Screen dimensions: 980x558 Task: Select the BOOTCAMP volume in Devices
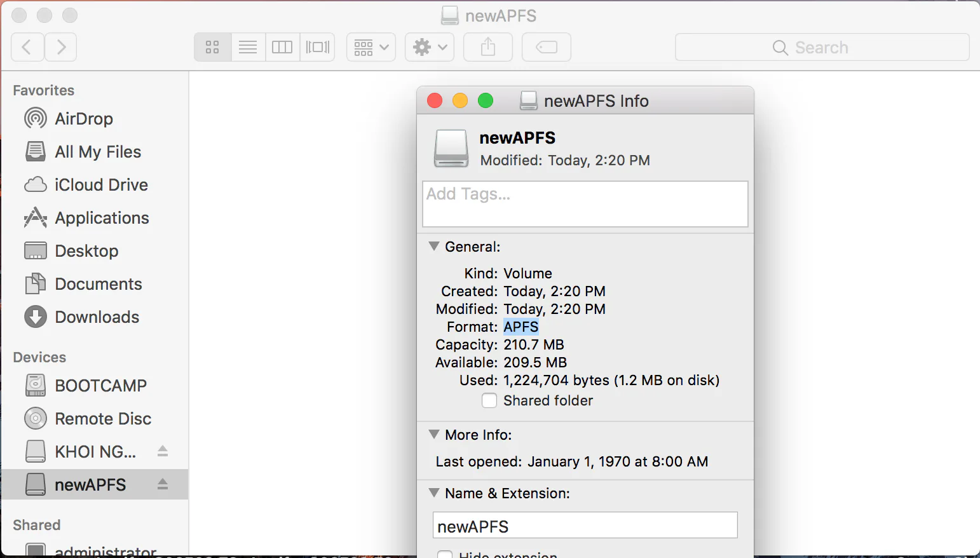point(95,386)
